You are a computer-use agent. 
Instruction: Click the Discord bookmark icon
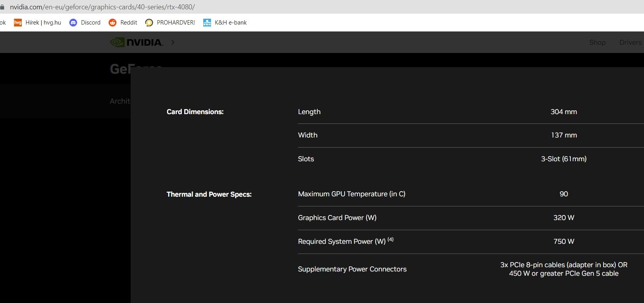click(x=73, y=23)
